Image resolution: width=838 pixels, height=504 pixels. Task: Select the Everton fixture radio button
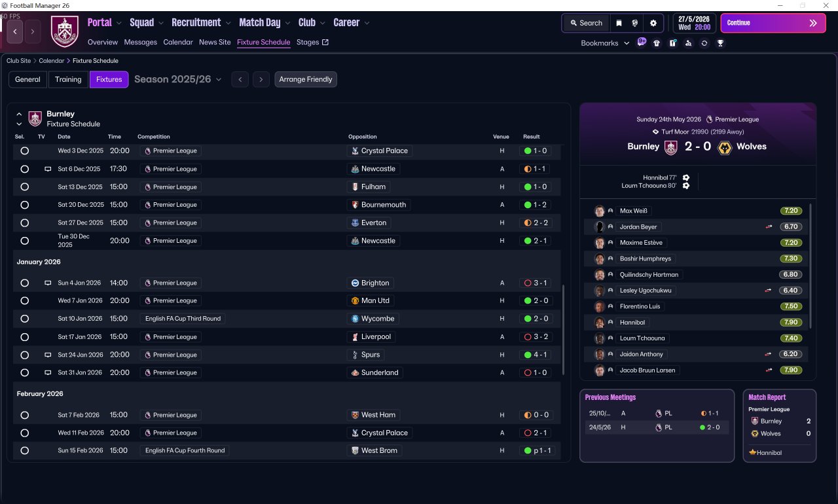point(25,223)
